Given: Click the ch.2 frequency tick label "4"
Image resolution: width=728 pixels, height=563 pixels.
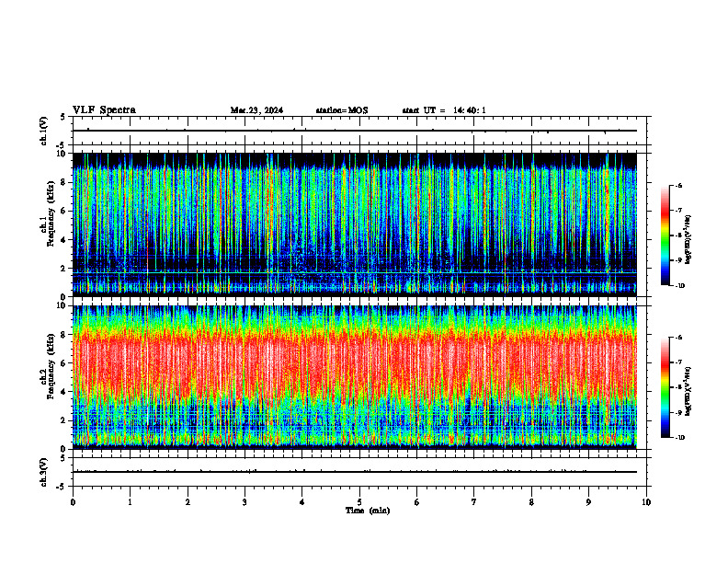Looking at the screenshot, I should click(x=64, y=392).
